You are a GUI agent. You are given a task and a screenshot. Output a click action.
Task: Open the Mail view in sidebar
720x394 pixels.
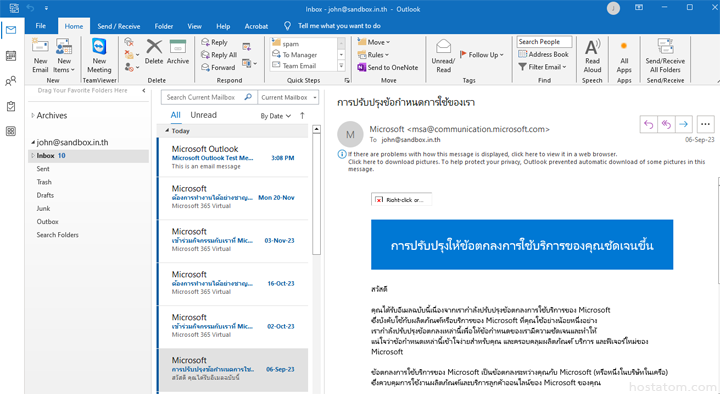[x=11, y=30]
